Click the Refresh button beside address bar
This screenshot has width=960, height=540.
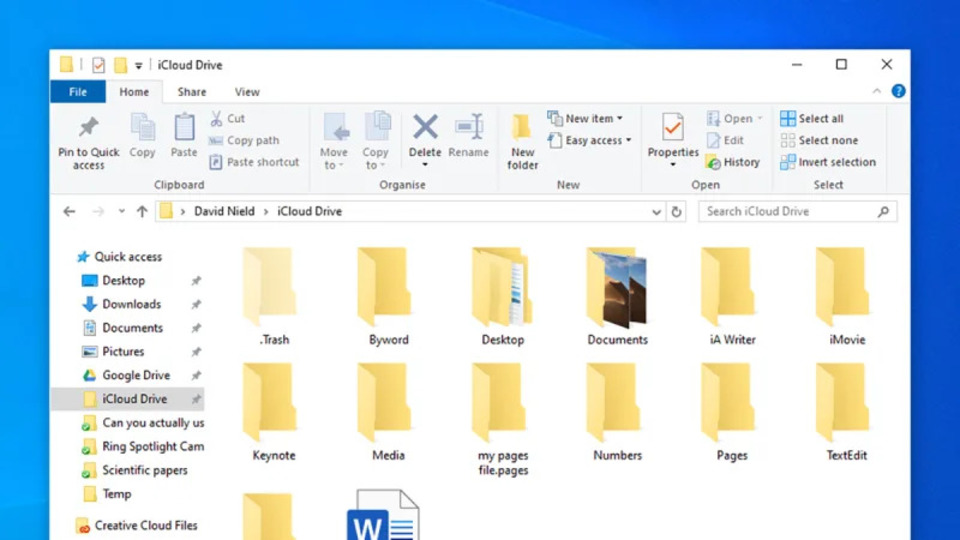pyautogui.click(x=676, y=212)
